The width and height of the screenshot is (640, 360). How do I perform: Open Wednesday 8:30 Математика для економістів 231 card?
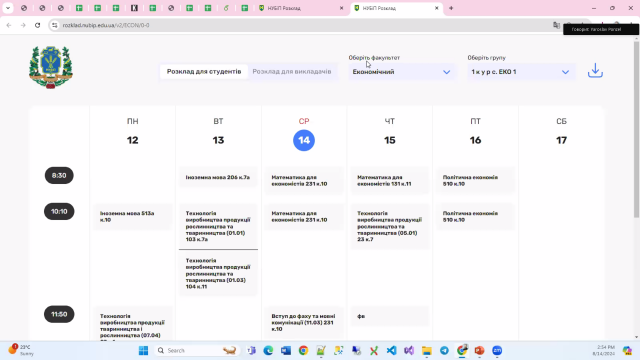304,180
